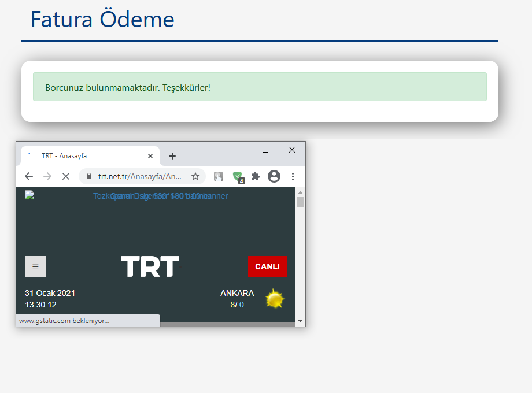Close the TRT - Anasayfa tab
The image size is (532, 393).
(150, 156)
